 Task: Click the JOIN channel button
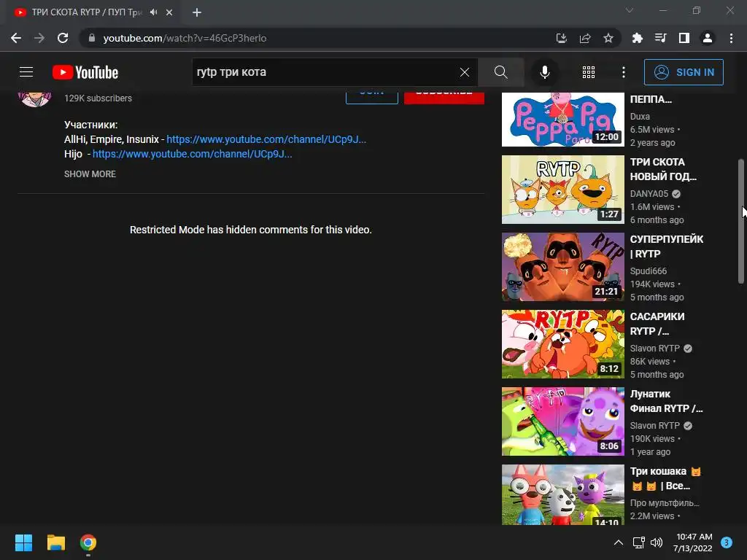coord(371,96)
